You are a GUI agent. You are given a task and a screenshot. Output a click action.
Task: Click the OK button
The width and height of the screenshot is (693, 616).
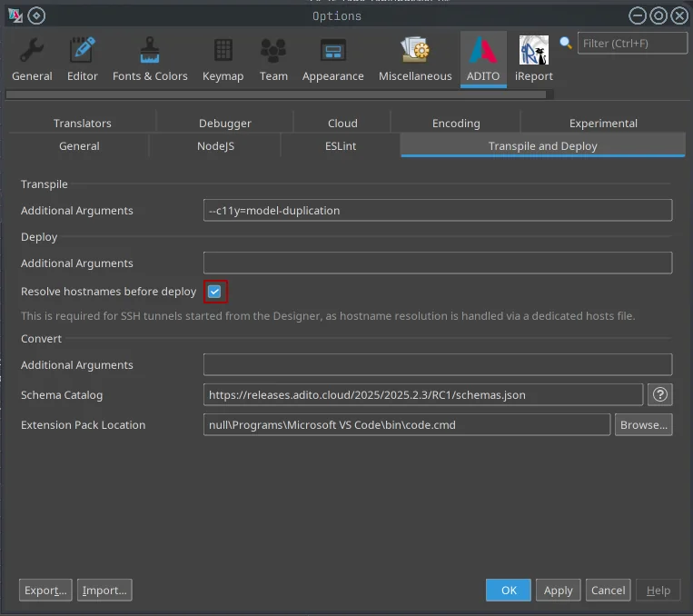click(x=509, y=590)
